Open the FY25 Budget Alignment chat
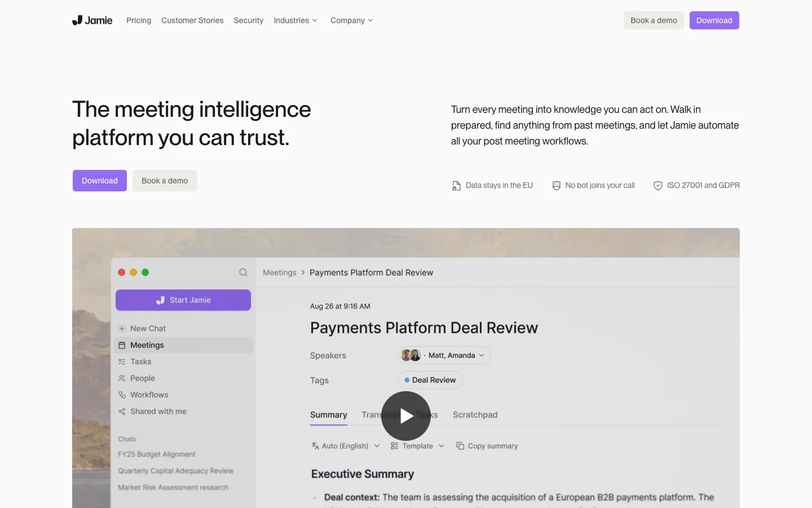 click(157, 454)
